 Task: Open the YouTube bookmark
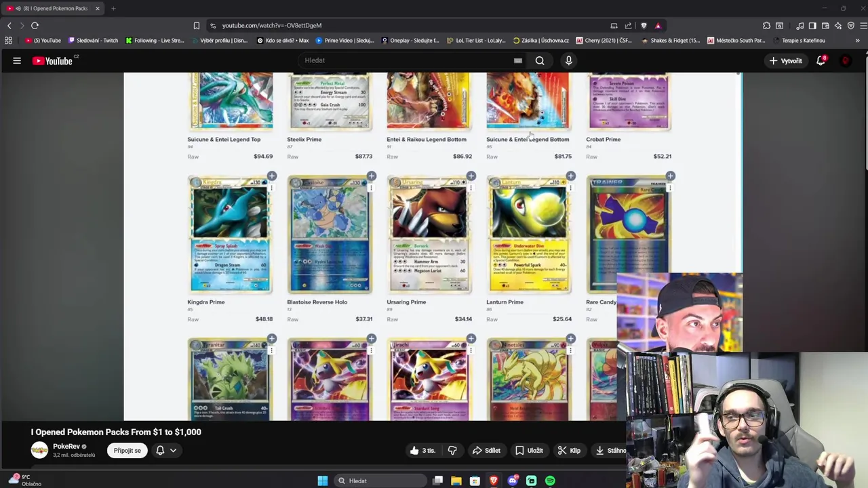coord(43,41)
